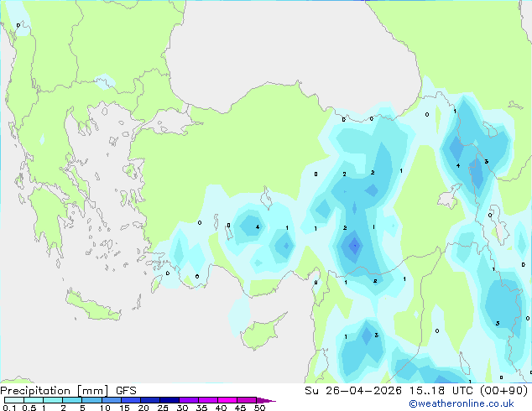Select the legend label '30'
This screenshot has width=532, height=411.
(182, 408)
